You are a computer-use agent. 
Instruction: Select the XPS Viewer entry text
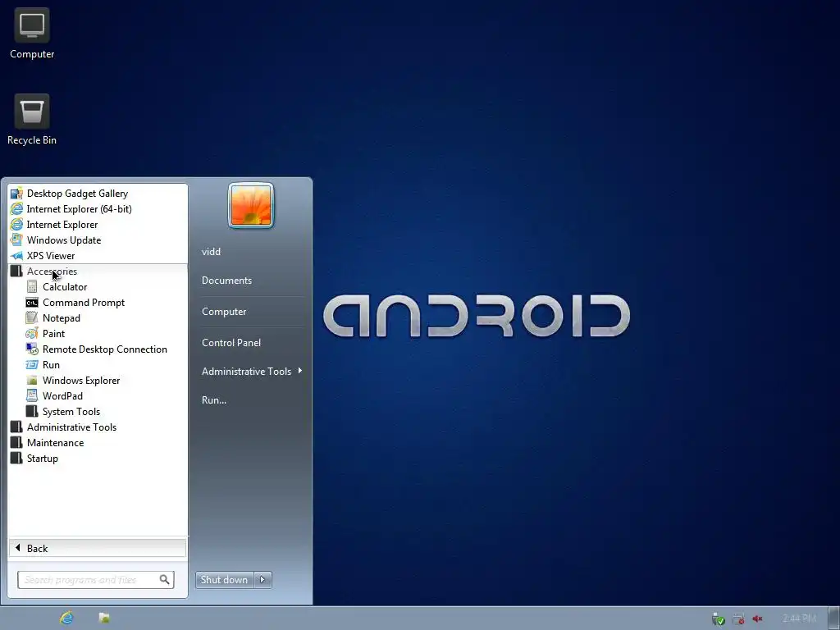[x=51, y=256]
